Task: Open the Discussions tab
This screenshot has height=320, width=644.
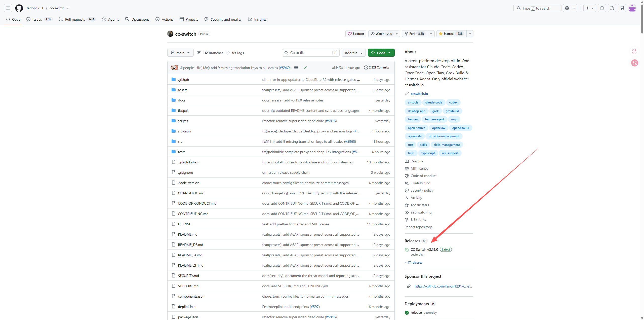Action: (x=137, y=19)
